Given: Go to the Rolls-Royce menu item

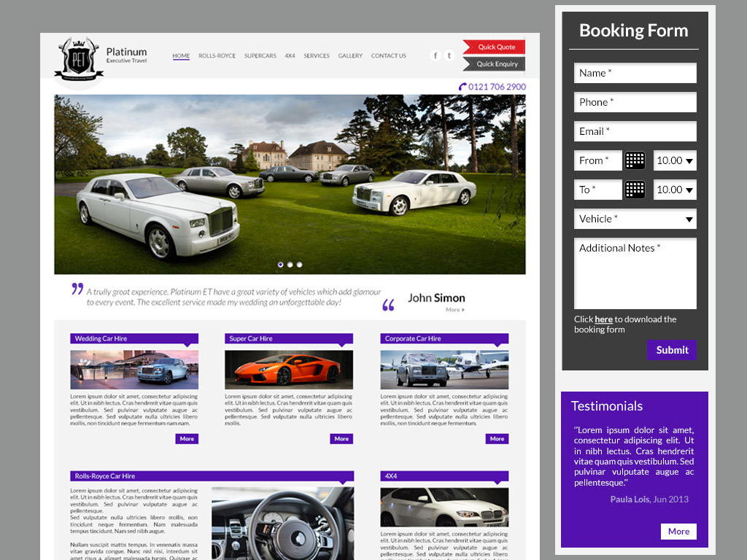Looking at the screenshot, I should (217, 56).
